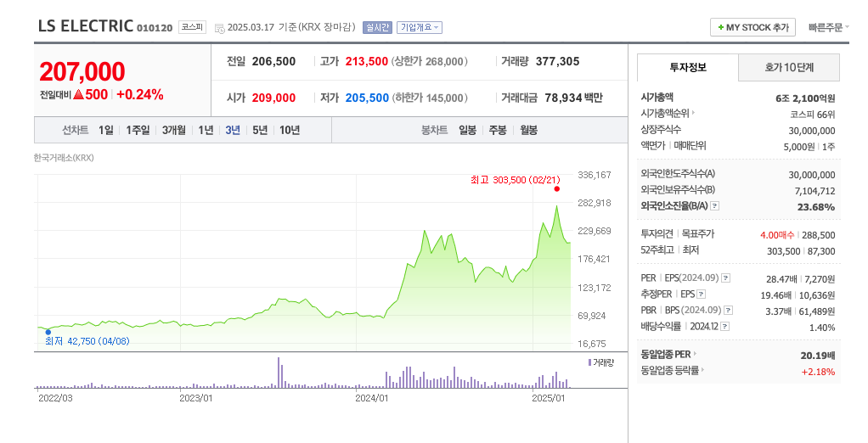The image size is (868, 443).
Task: Click the 거래대금 value 78,934 백만
Action: (573, 98)
